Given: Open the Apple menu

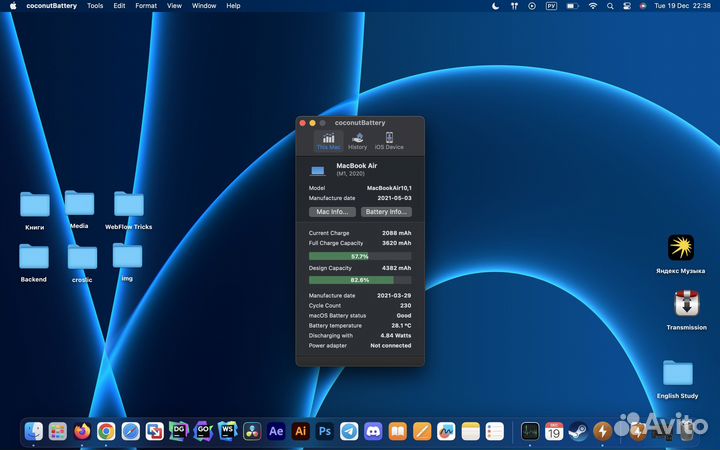Looking at the screenshot, I should [13, 6].
